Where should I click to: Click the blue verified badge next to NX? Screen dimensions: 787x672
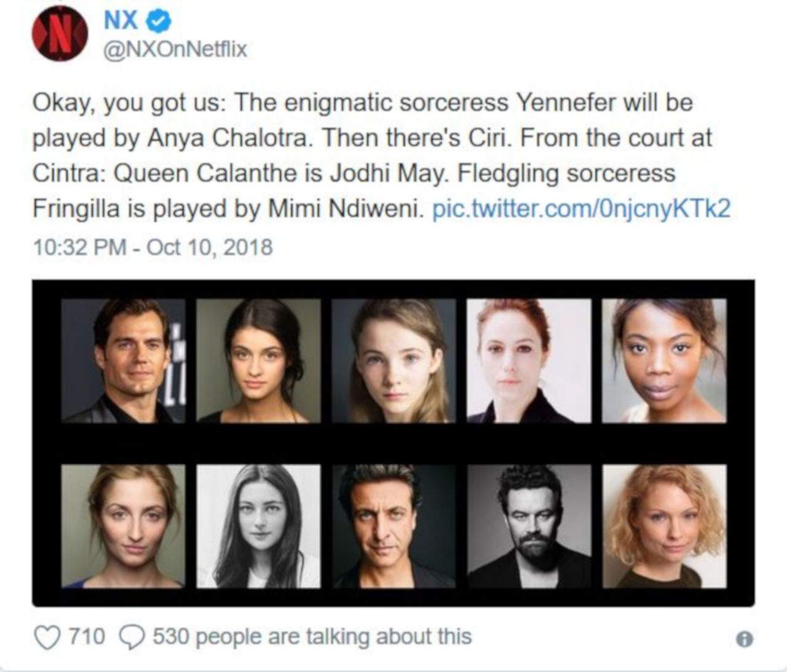pos(160,22)
